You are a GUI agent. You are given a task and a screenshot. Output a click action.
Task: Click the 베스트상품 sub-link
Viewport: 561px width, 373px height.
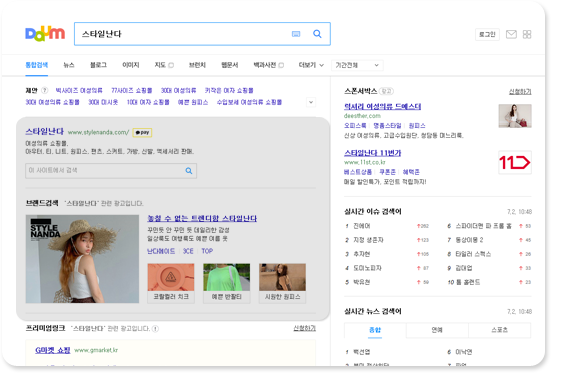pyautogui.click(x=358, y=172)
